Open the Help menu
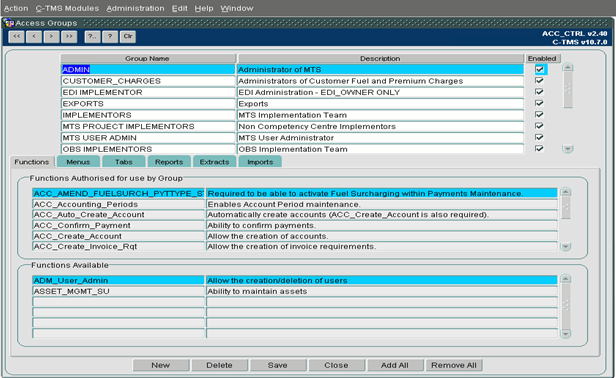The height and width of the screenshot is (378, 616). tap(204, 8)
